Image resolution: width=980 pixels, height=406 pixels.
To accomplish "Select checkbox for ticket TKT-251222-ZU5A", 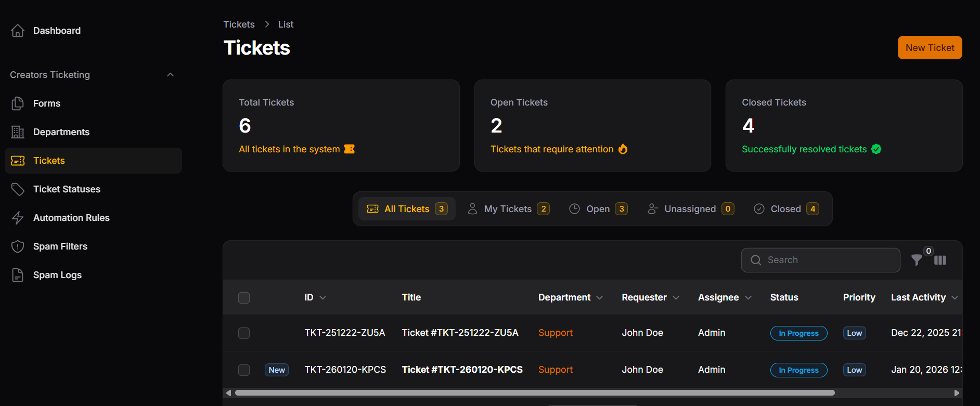I will pyautogui.click(x=244, y=333).
